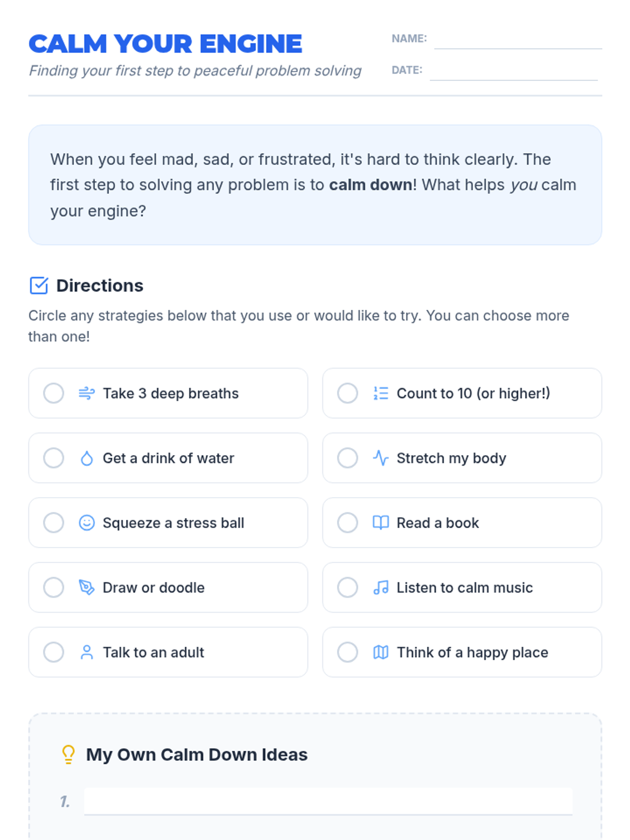Click the Draw or doodle card label
630x840 pixels.
(x=154, y=587)
